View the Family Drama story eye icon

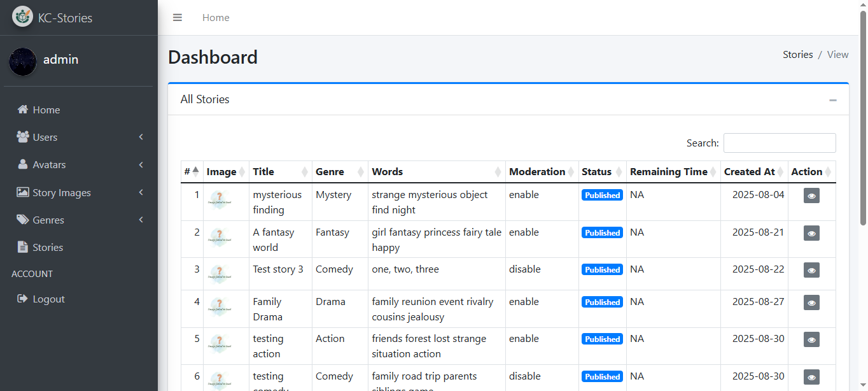coord(811,302)
